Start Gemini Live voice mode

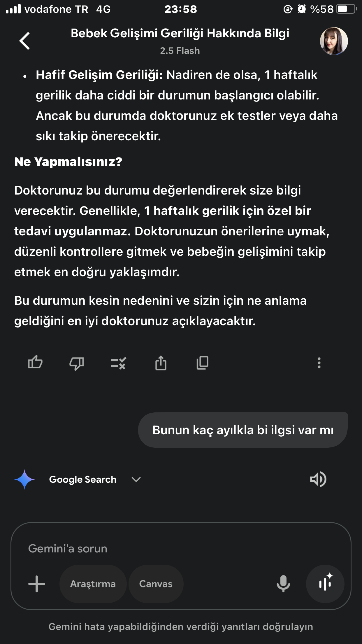[325, 584]
